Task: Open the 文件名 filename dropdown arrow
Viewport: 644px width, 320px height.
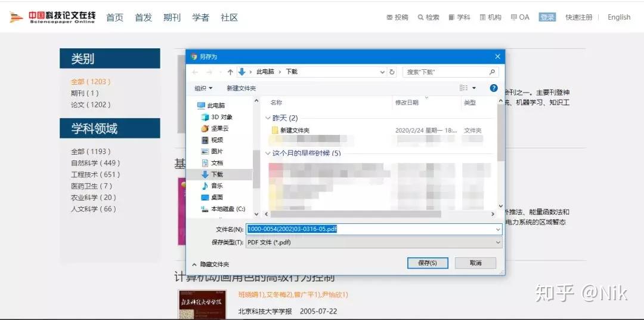Action: [498, 229]
